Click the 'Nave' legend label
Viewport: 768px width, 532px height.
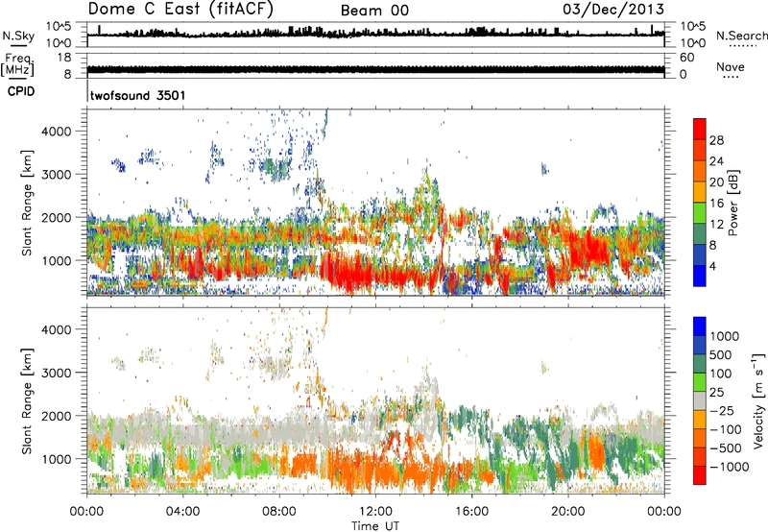coord(731,66)
